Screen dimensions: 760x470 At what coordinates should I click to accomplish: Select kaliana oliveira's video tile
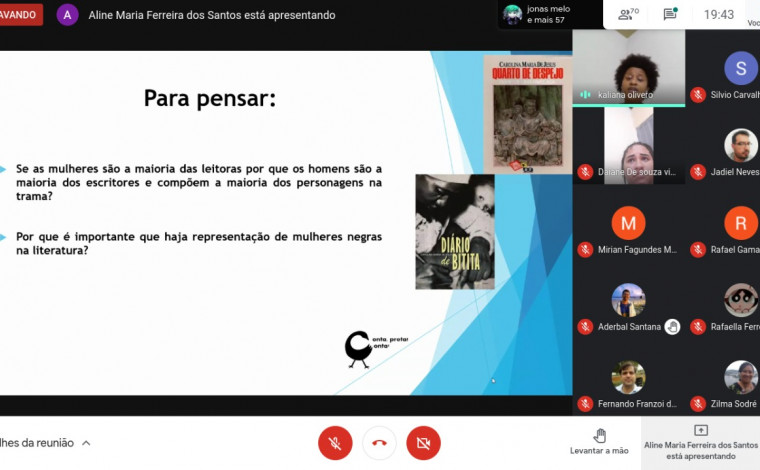(628, 66)
